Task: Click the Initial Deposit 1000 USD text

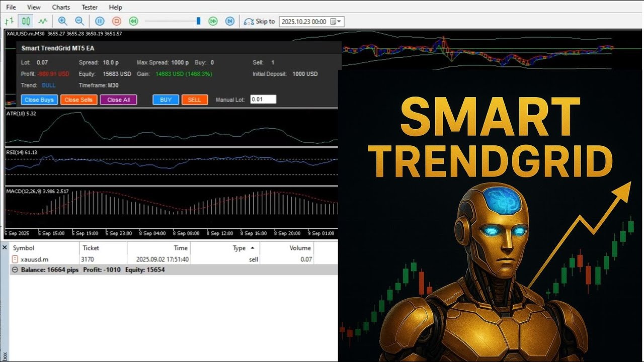Action: [285, 74]
